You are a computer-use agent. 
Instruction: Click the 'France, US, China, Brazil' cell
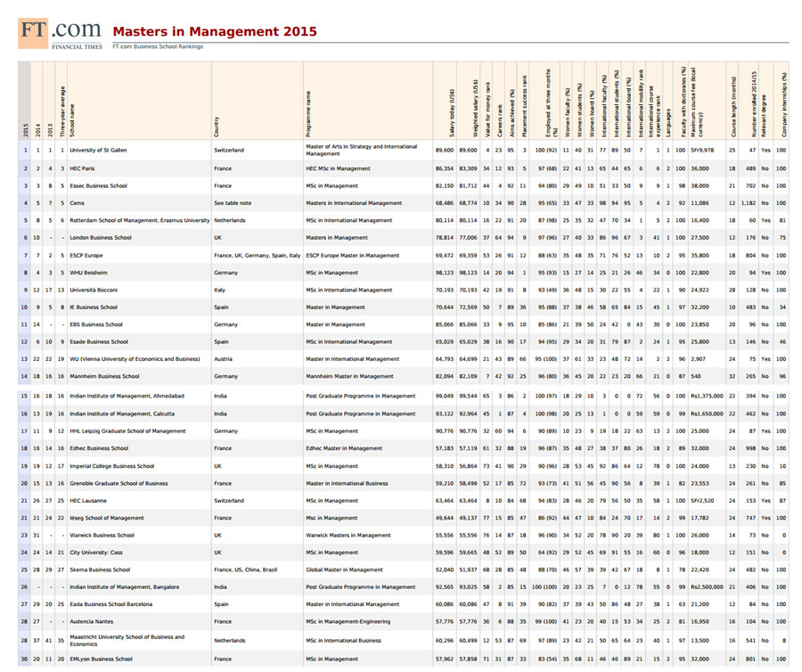(x=248, y=570)
